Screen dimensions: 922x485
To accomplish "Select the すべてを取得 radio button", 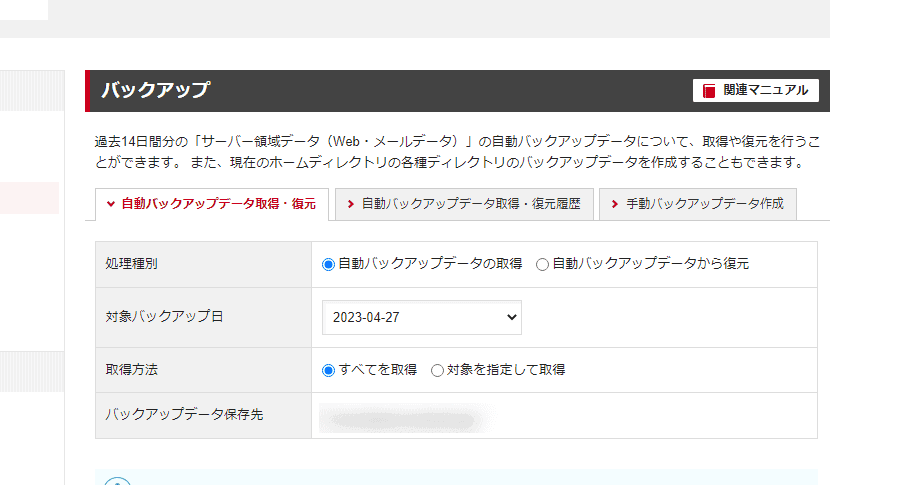I will coord(328,370).
